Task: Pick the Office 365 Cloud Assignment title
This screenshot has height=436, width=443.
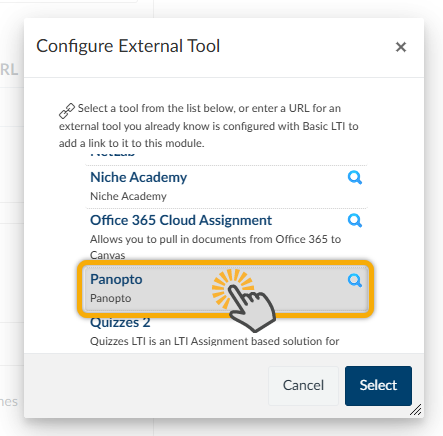Action: (181, 220)
